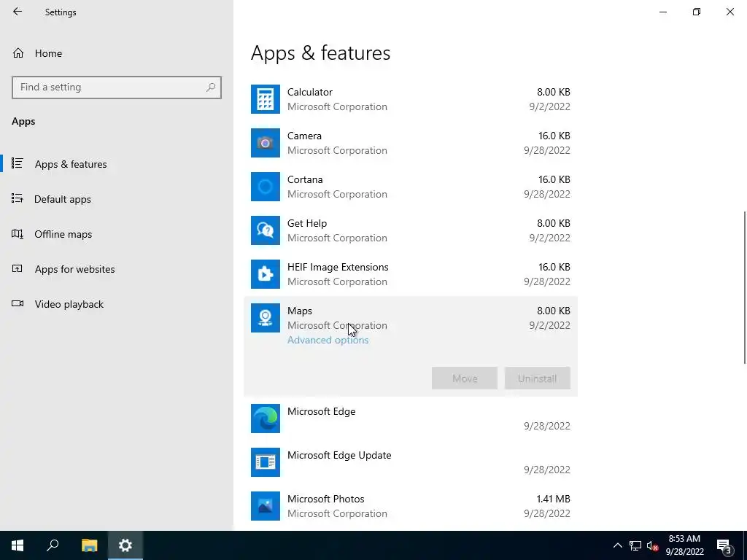Click the Maps app icon
This screenshot has width=747, height=560.
point(266,318)
